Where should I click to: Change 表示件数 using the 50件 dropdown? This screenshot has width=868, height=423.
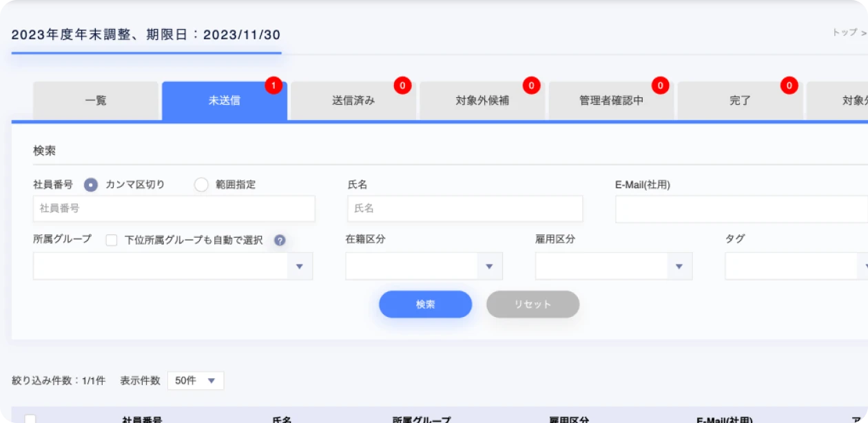click(x=195, y=380)
